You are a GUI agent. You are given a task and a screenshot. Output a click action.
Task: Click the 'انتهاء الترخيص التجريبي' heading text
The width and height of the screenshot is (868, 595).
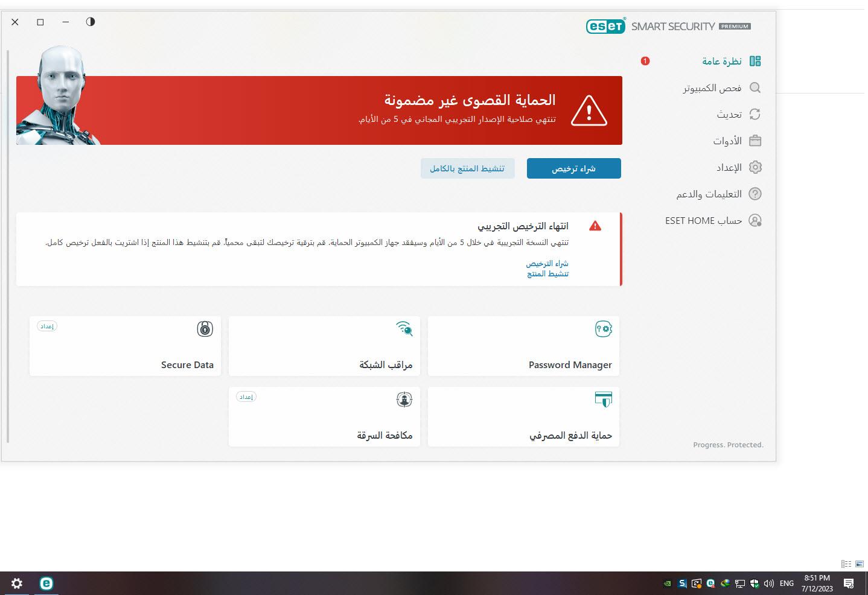click(x=523, y=226)
